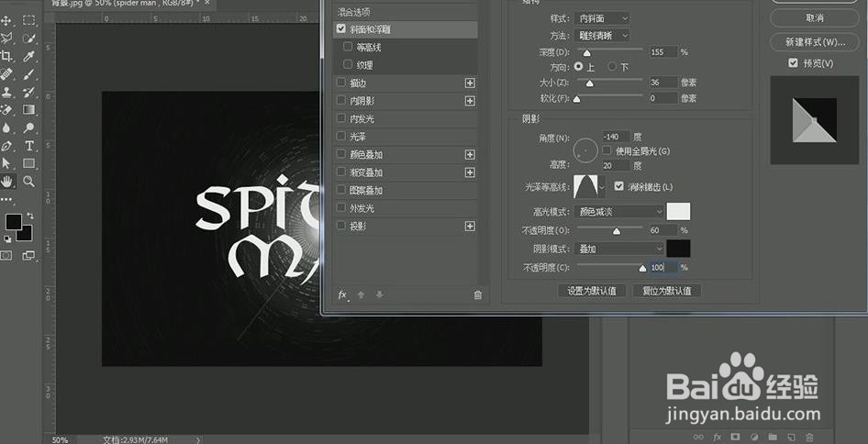The height and width of the screenshot is (444, 868).
Task: Select the Quick Selection tool
Action: coord(28,39)
